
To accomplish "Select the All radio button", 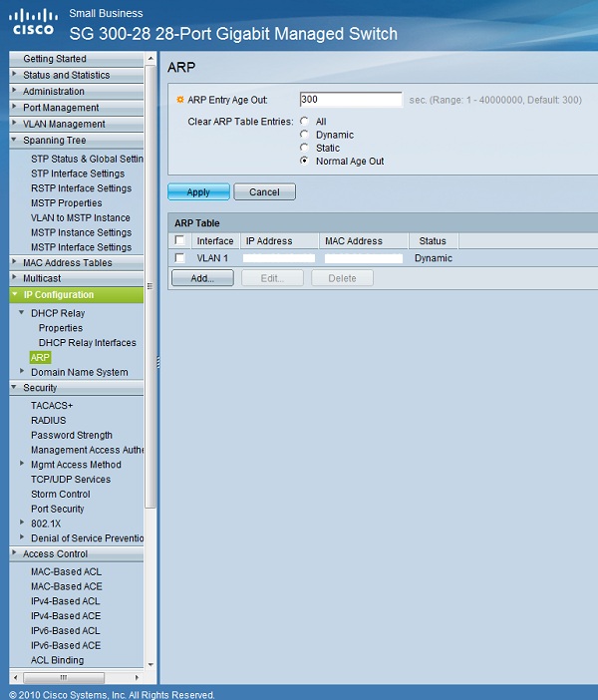I will pyautogui.click(x=304, y=121).
